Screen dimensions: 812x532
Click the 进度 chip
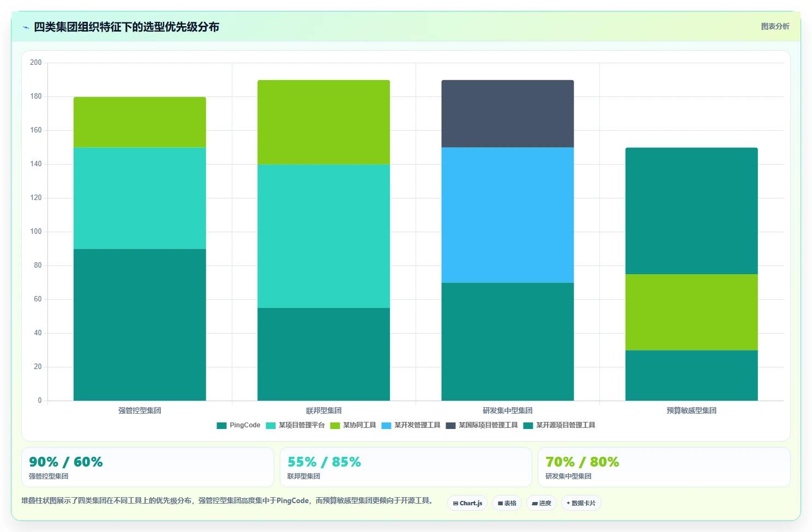coord(542,503)
